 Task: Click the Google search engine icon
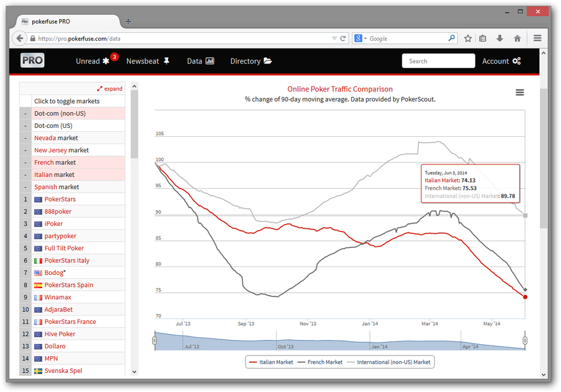(358, 38)
